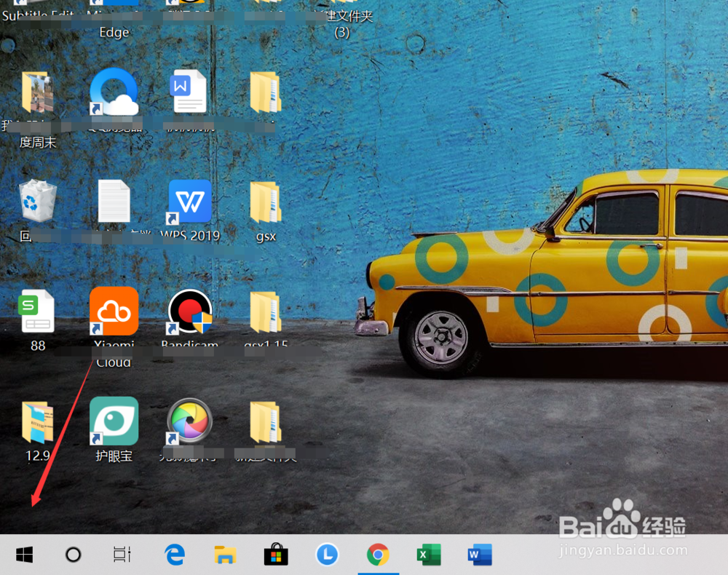Viewport: 728px width, 575px height.
Task: Launch Microsoft Edge from the taskbar
Action: pos(175,555)
